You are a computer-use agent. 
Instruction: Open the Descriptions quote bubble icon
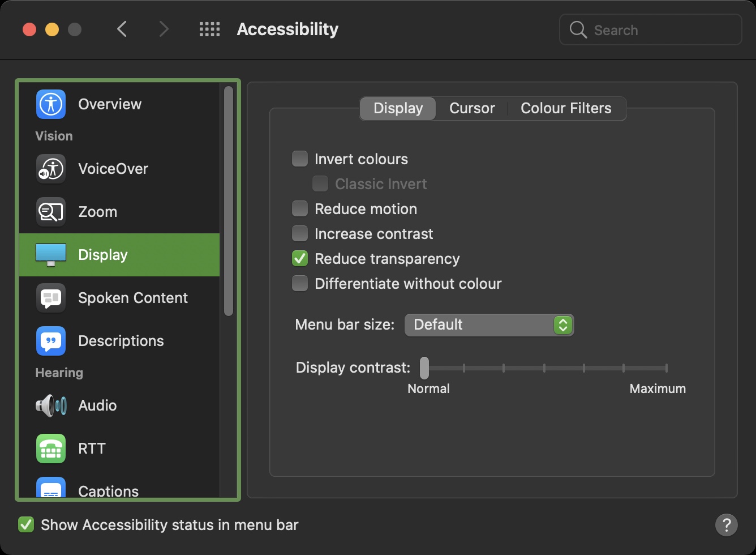(51, 341)
